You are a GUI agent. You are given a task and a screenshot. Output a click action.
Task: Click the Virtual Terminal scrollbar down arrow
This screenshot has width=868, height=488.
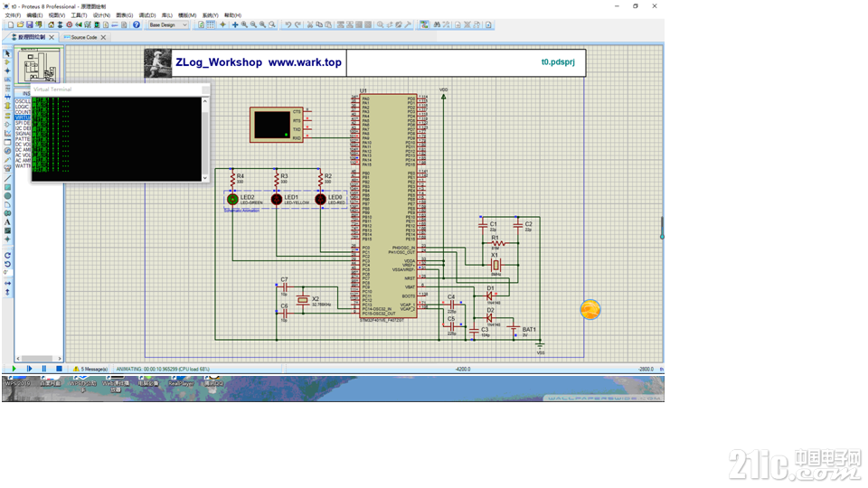[205, 178]
